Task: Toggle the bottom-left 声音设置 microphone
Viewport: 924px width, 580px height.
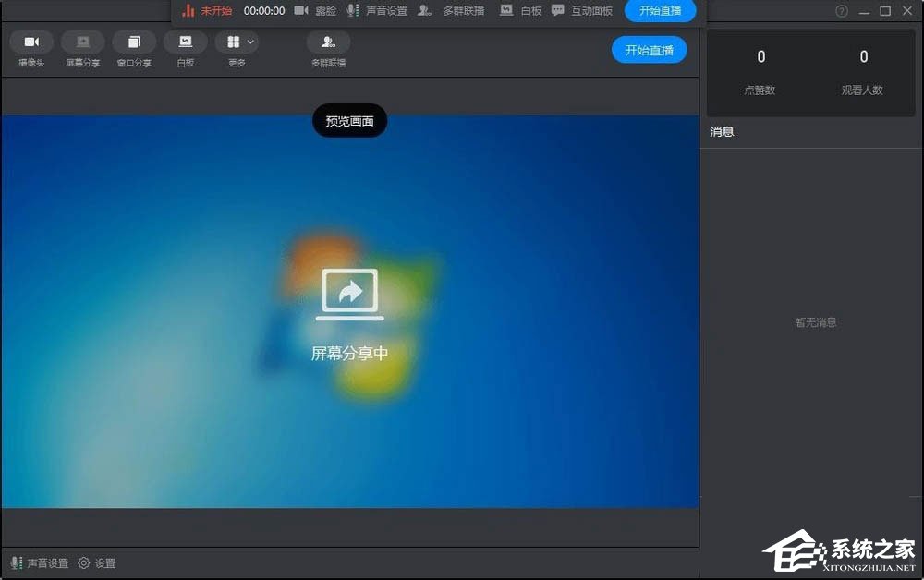Action: point(18,562)
